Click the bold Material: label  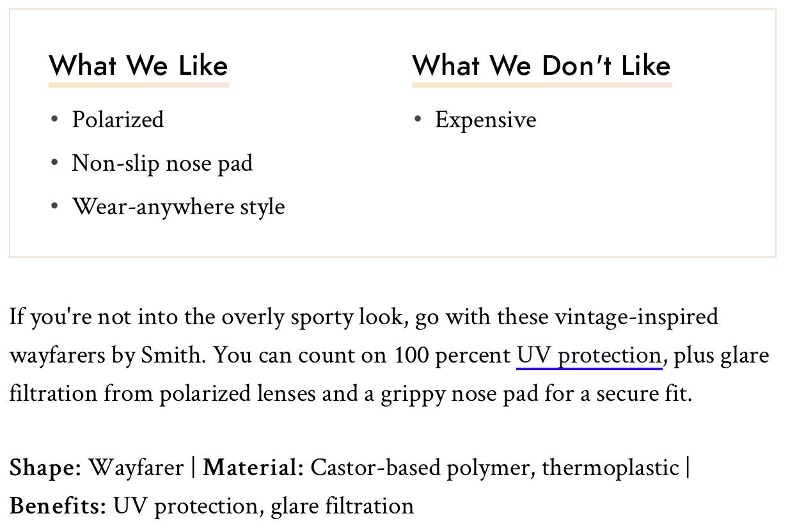[253, 468]
